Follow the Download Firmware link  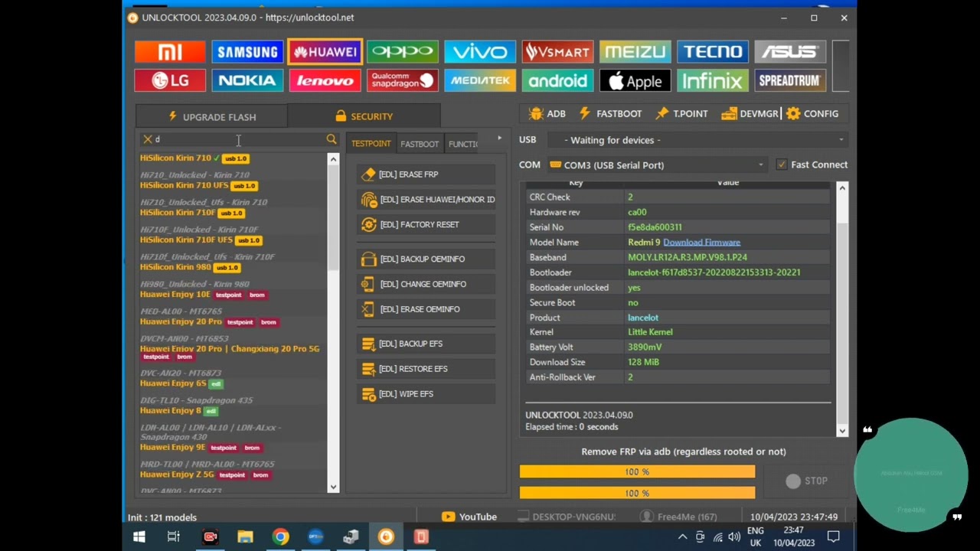click(x=701, y=242)
